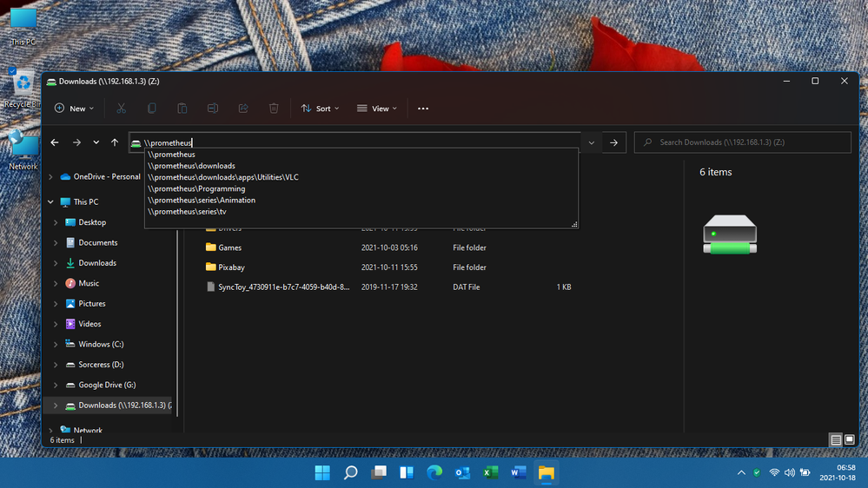868x488 pixels.
Task: Launch Microsoft Edge from taskbar
Action: pyautogui.click(x=434, y=472)
